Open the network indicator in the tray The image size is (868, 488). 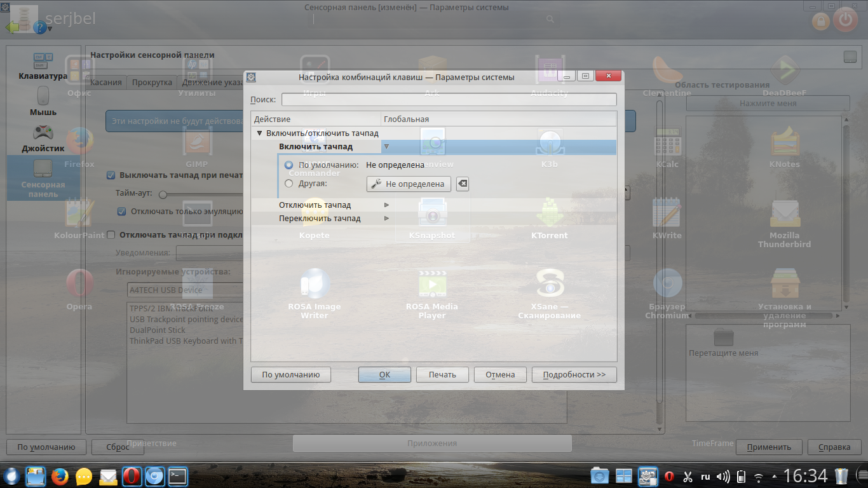click(x=759, y=476)
